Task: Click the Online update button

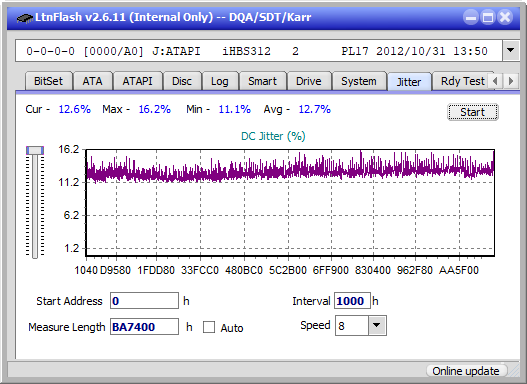Action: point(466,371)
